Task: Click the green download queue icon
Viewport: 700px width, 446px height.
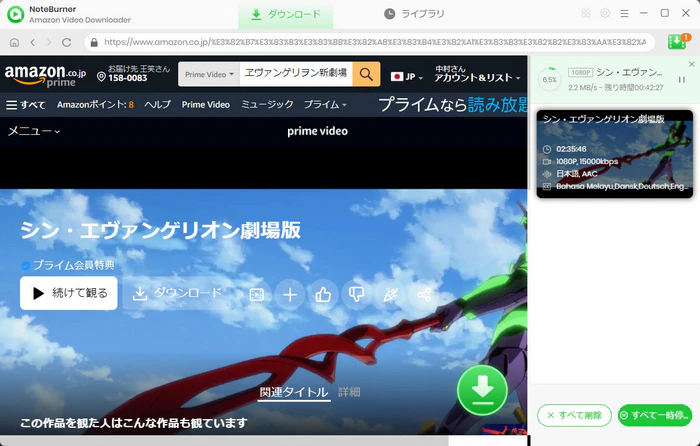Action: 678,42
